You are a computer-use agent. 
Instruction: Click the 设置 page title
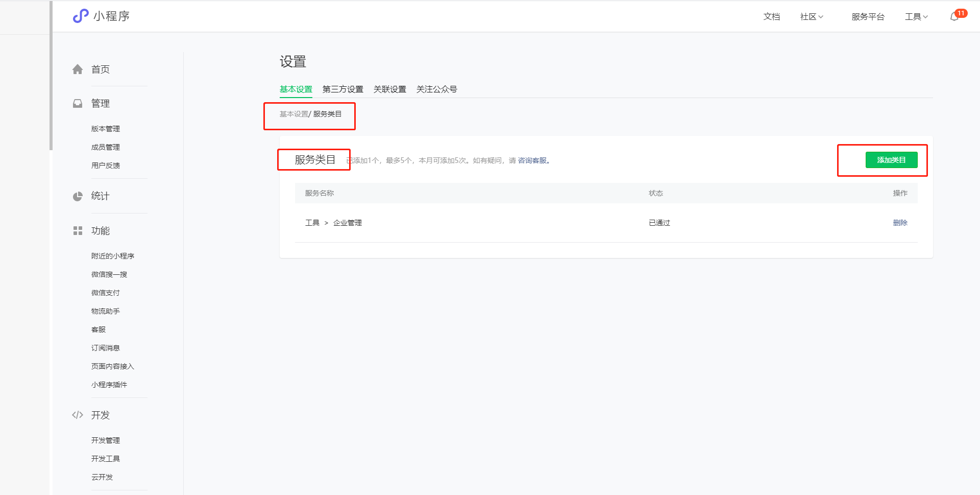[292, 62]
